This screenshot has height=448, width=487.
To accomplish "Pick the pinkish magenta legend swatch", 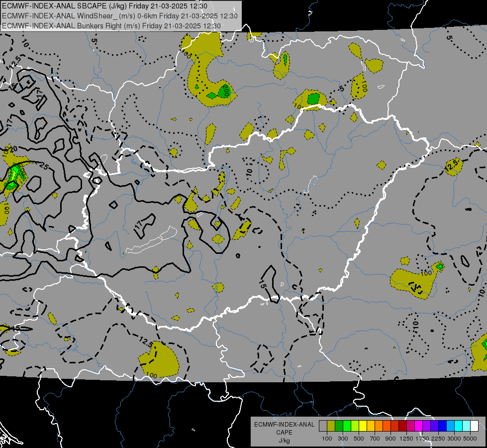I will 411,426.
